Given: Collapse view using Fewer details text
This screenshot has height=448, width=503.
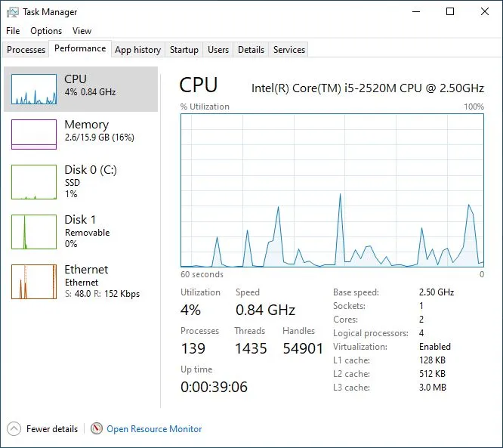Looking at the screenshot, I should (52, 429).
